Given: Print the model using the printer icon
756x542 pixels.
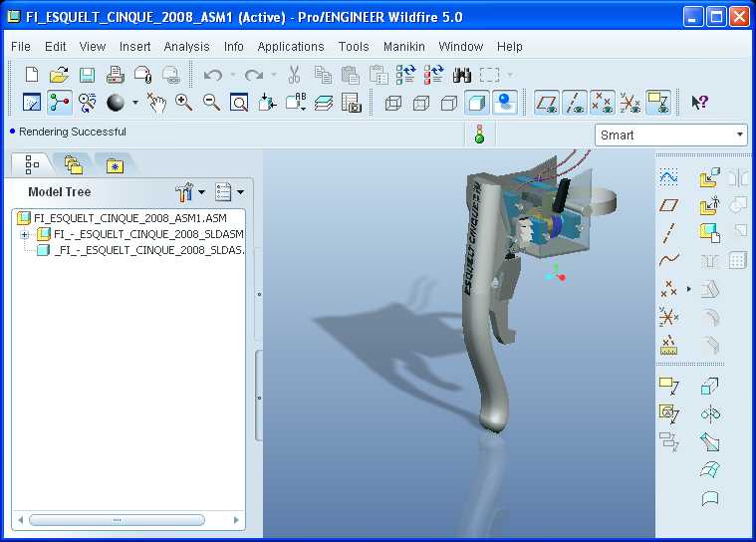Looking at the screenshot, I should pos(115,75).
